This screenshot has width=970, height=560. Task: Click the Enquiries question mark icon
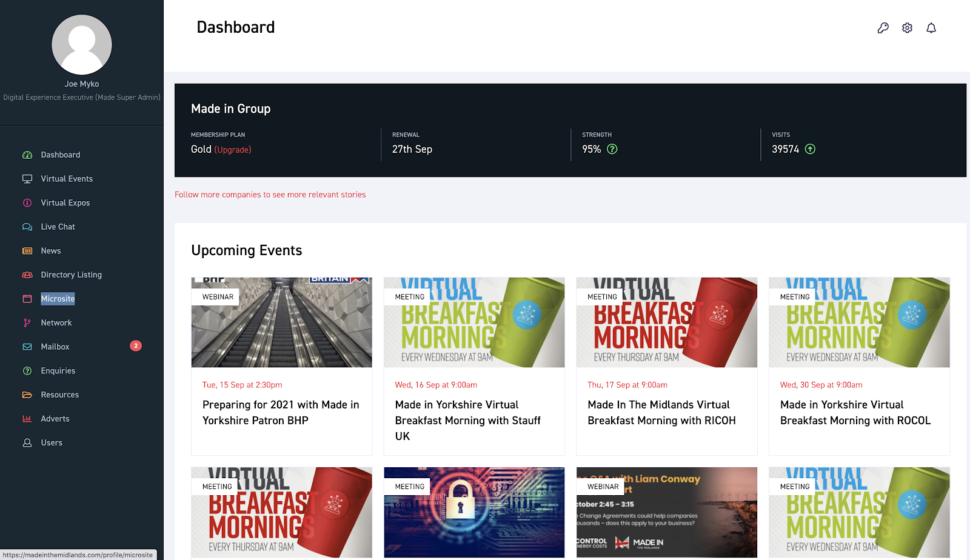pos(27,371)
